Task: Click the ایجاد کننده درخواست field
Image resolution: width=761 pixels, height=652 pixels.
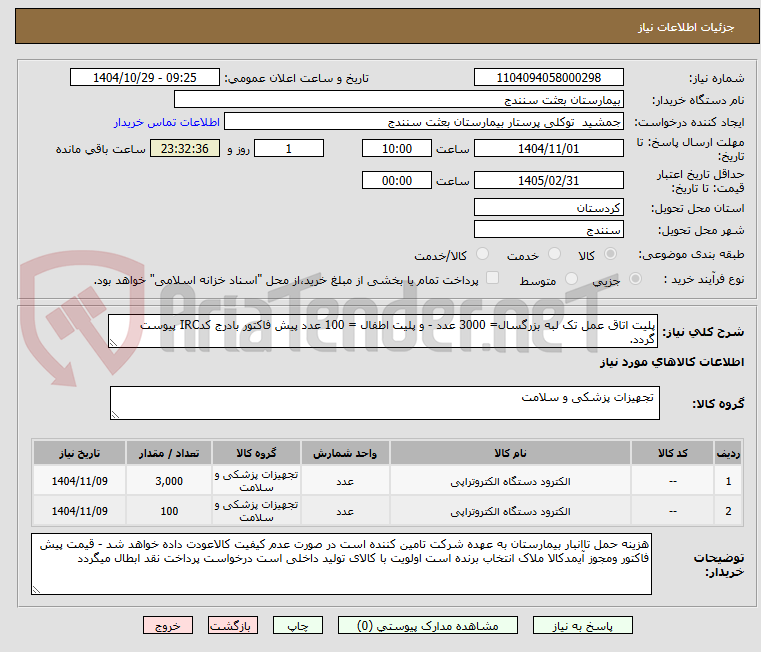Action: 424,122
